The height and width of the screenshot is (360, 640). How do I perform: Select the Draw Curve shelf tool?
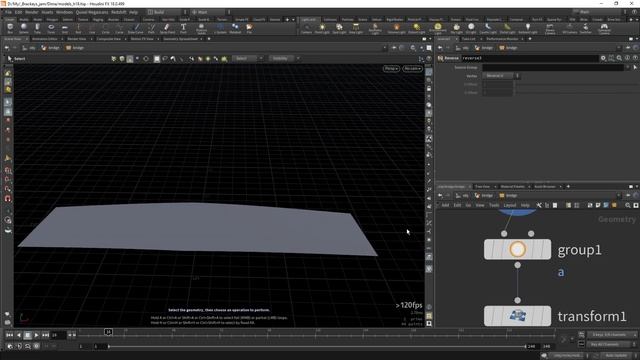(x=136, y=28)
